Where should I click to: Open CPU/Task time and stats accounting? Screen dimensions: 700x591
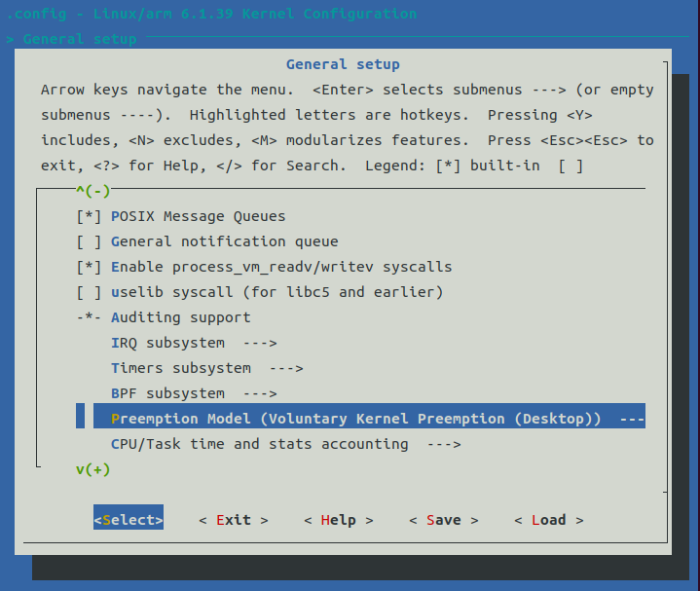285,445
